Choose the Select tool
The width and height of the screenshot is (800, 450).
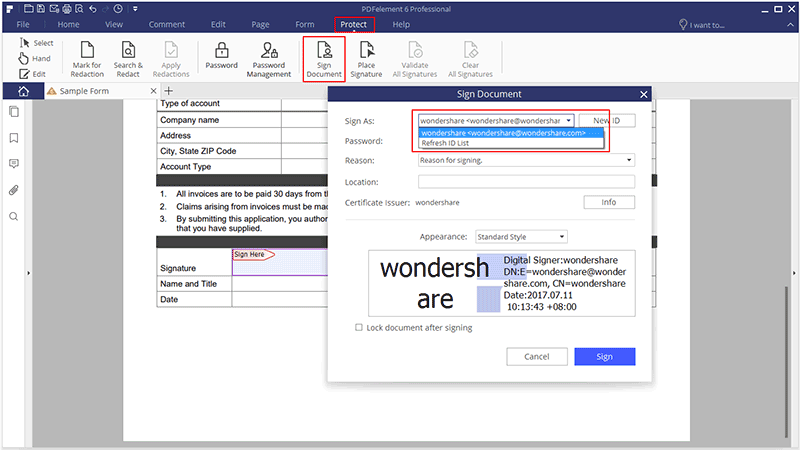(x=36, y=43)
